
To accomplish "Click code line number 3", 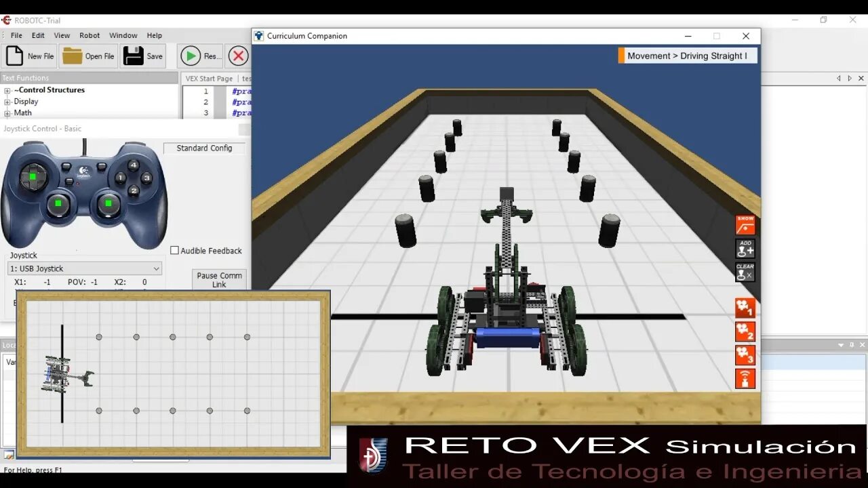I will click(x=206, y=113).
